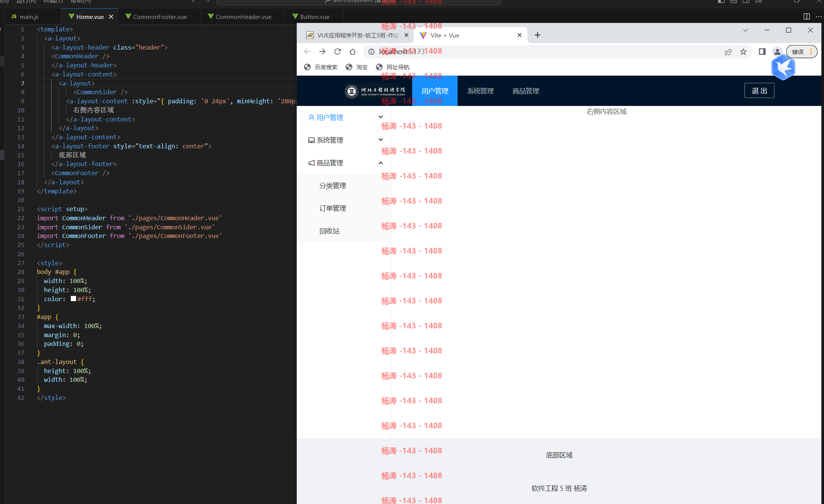Collapse the 商品管理 sidebar submenu arrow
This screenshot has height=504, width=824.
pos(381,163)
